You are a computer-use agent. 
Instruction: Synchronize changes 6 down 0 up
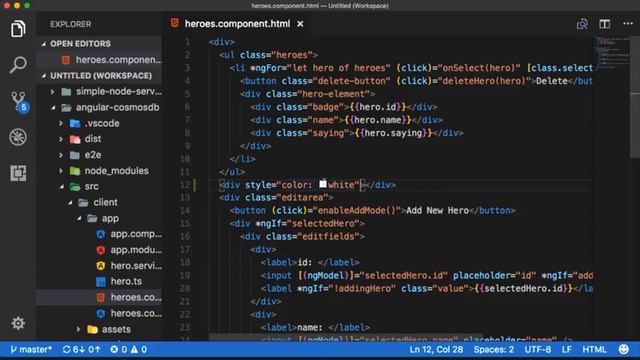[81, 350]
